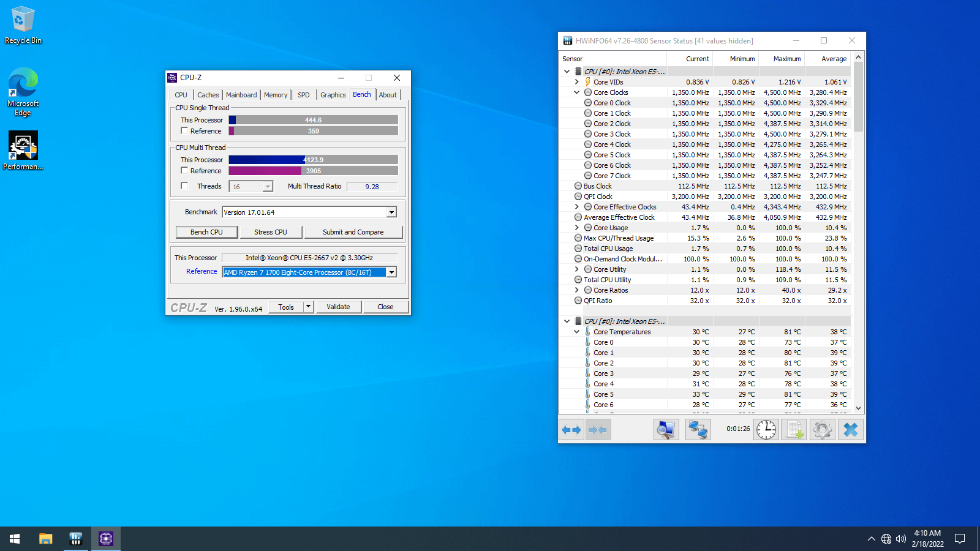Enable the Multi Thread Reference checkbox

(184, 171)
